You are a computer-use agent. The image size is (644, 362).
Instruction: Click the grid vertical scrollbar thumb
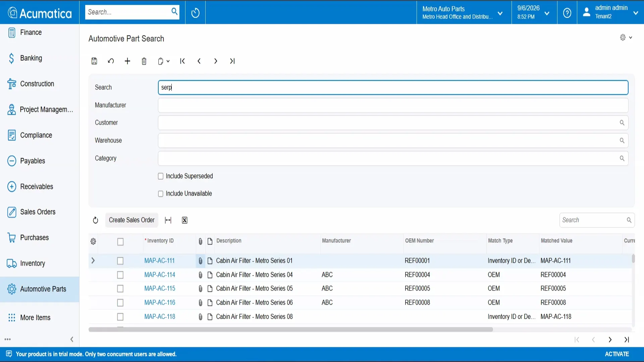click(x=633, y=258)
